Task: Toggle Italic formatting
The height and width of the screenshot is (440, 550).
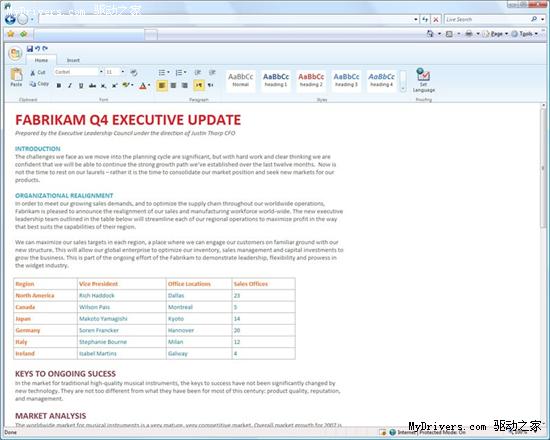Action: point(70,86)
